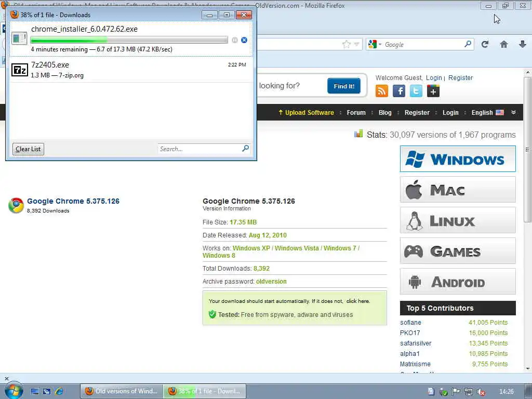This screenshot has height=399, width=532.
Task: Click the chrome_installer file icon
Action: 19,38
